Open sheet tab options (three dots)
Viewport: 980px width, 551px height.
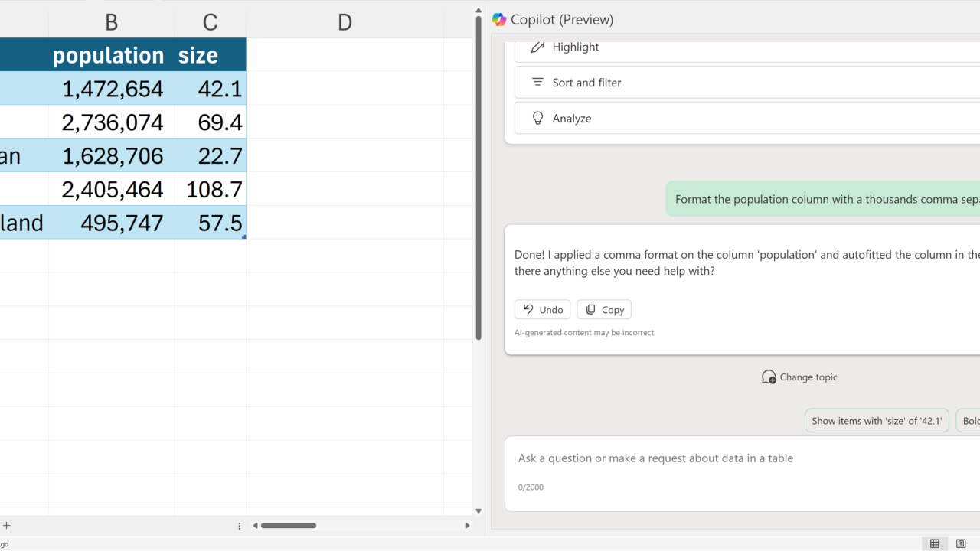coord(240,526)
